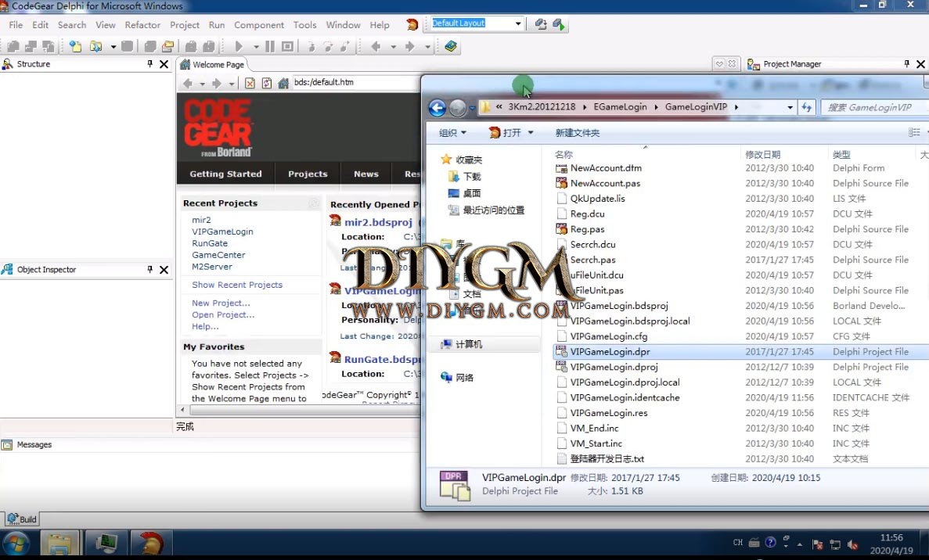Viewport: 929px width, 560px height.
Task: Click the bds:/default.htm address field
Action: (355, 82)
